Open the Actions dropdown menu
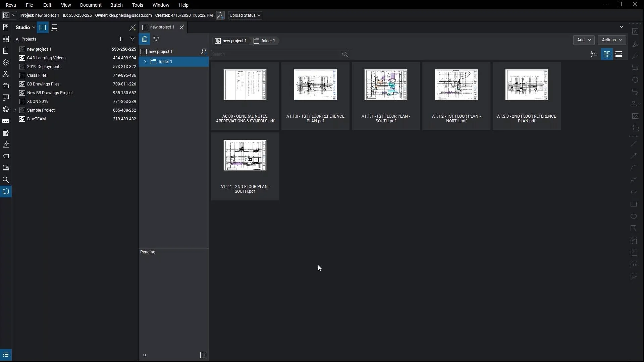644x362 pixels. 612,40
